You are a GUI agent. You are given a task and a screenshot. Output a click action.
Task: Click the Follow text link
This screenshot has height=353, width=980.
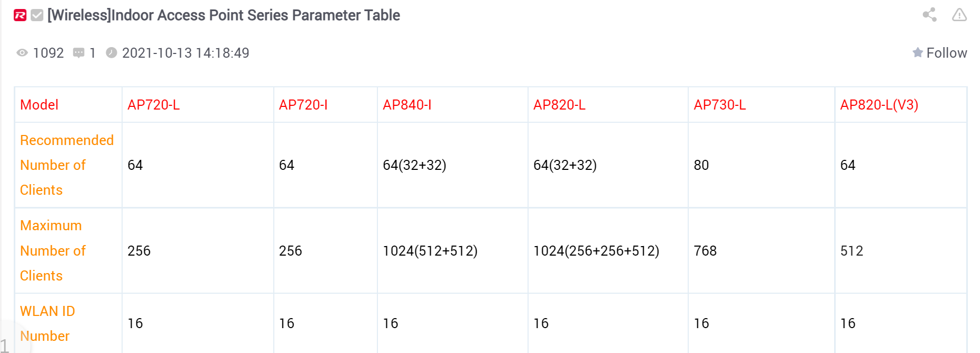click(x=947, y=53)
